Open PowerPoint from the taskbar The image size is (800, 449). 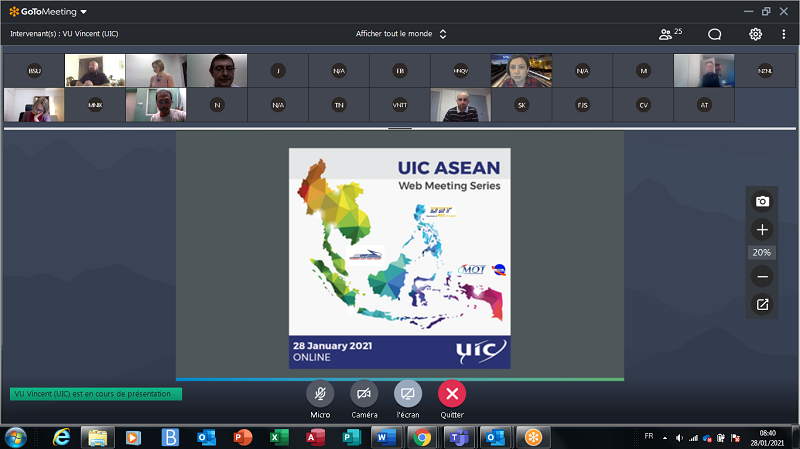[242, 437]
